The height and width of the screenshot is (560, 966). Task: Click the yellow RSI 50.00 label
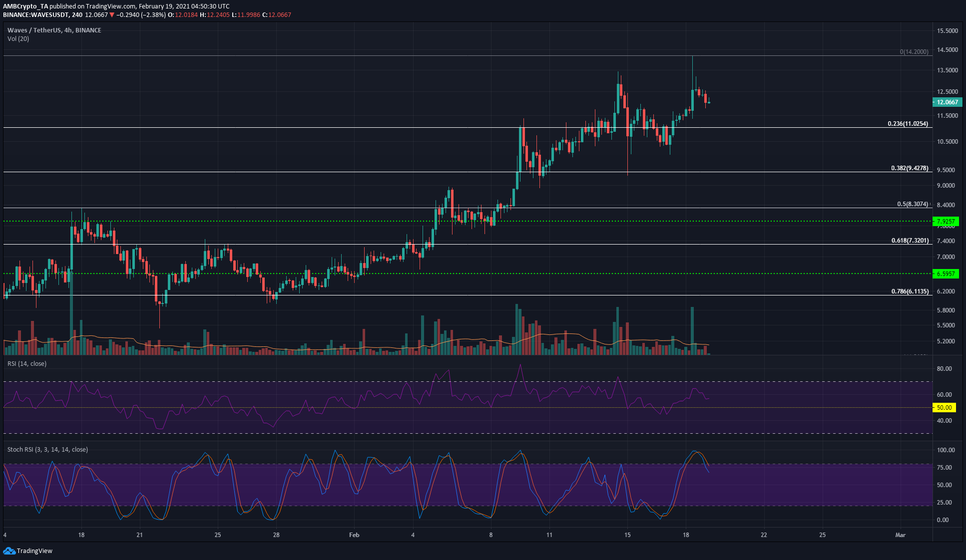coord(944,408)
